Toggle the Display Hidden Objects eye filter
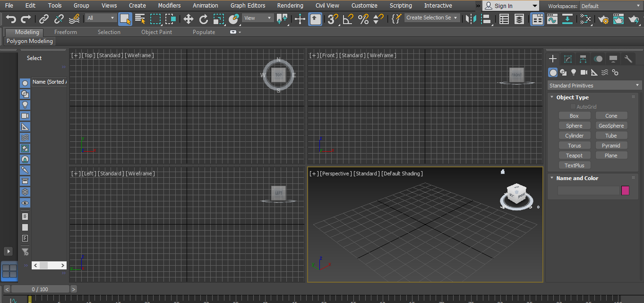 (25, 203)
